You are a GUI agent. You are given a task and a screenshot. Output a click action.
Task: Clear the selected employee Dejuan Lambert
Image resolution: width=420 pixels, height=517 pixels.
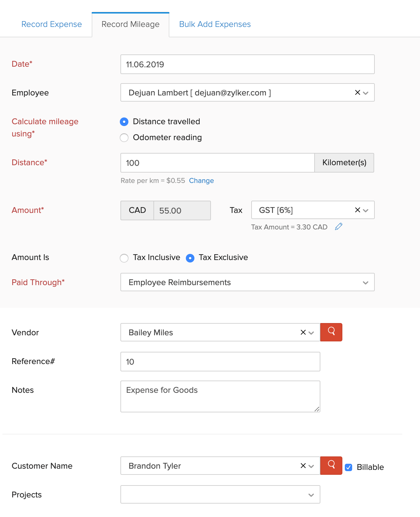tap(357, 93)
